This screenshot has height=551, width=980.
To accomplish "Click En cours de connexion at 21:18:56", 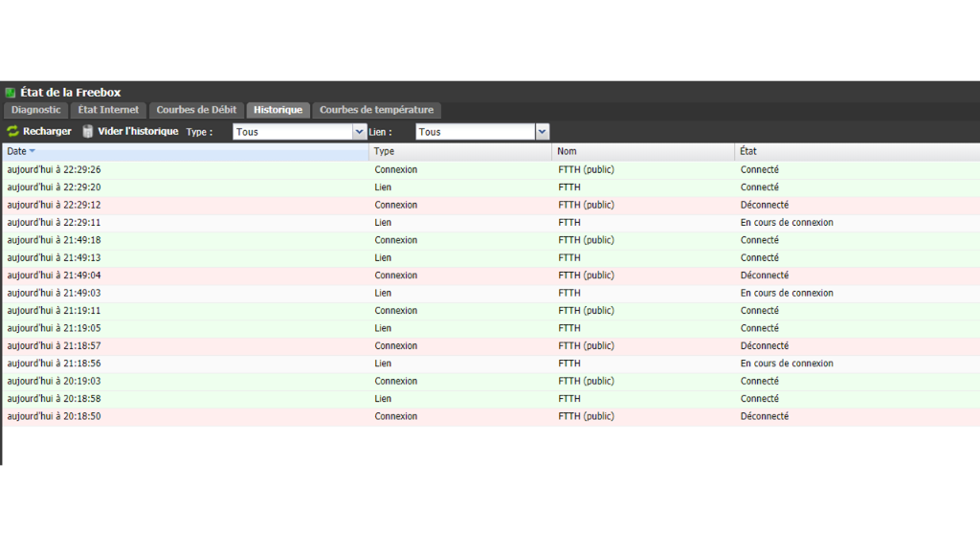I will (787, 364).
